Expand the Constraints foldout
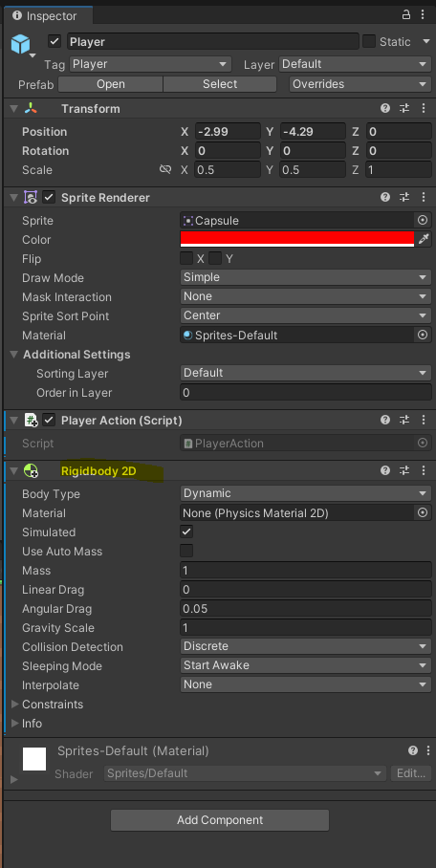 click(15, 705)
